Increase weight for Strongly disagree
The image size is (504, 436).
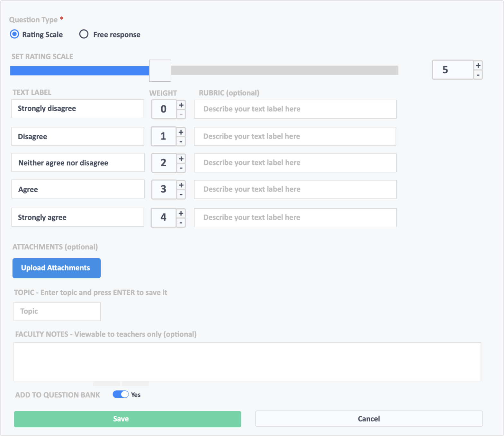(x=181, y=105)
